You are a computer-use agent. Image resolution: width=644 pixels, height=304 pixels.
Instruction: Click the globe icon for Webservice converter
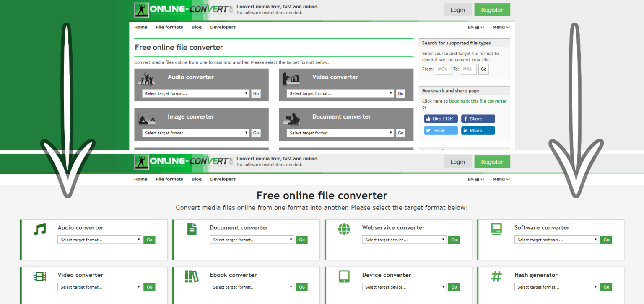[x=344, y=229]
